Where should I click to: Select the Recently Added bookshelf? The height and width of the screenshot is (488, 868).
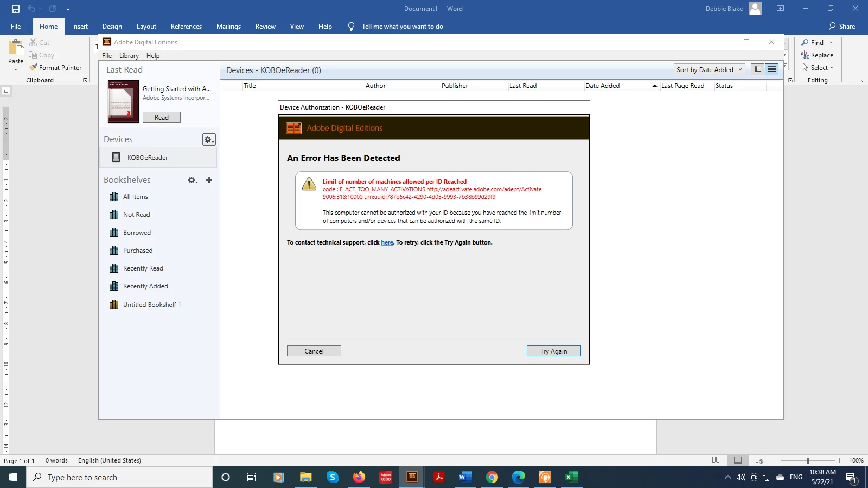tap(145, 286)
